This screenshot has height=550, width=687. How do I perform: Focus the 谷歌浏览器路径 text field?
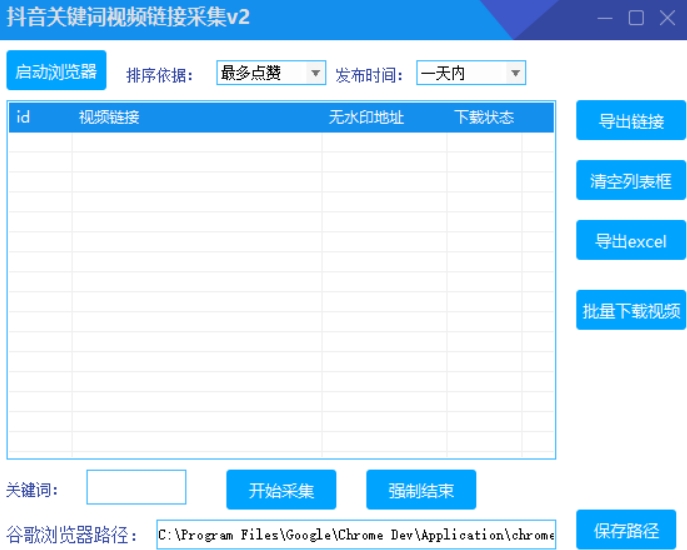[x=355, y=534]
